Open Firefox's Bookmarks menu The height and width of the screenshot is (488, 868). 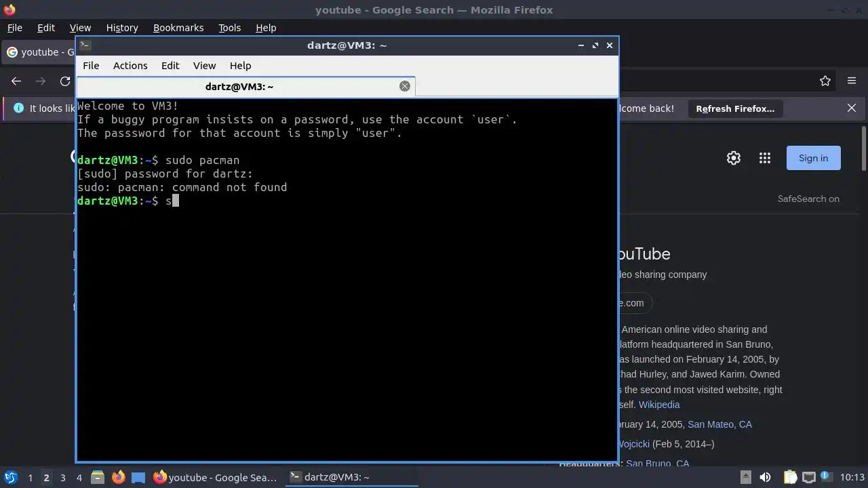pyautogui.click(x=178, y=28)
